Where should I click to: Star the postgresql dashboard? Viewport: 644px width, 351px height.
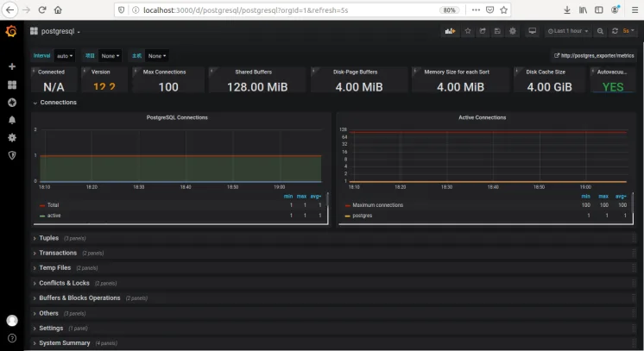pyautogui.click(x=468, y=31)
